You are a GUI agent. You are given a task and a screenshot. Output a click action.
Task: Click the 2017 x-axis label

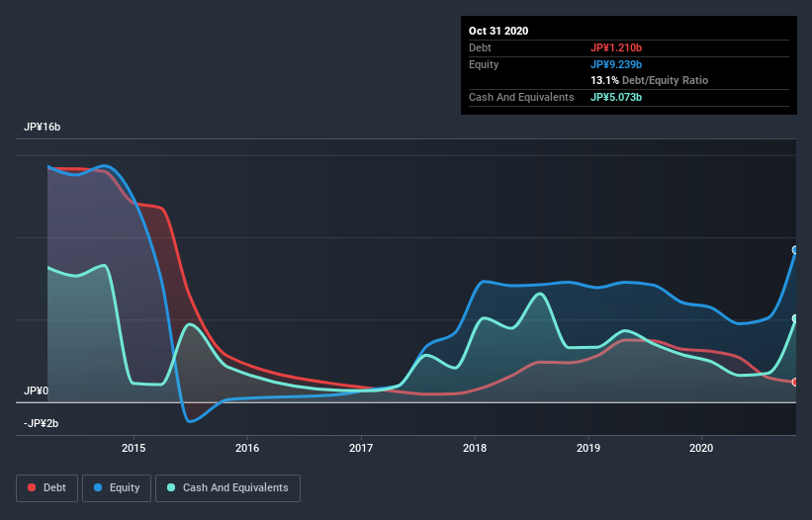coord(361,448)
